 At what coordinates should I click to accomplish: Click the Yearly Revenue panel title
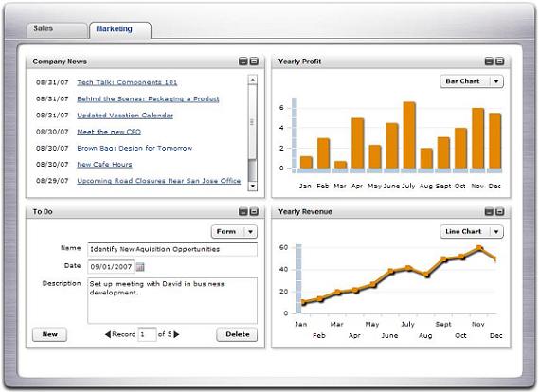pyautogui.click(x=305, y=212)
